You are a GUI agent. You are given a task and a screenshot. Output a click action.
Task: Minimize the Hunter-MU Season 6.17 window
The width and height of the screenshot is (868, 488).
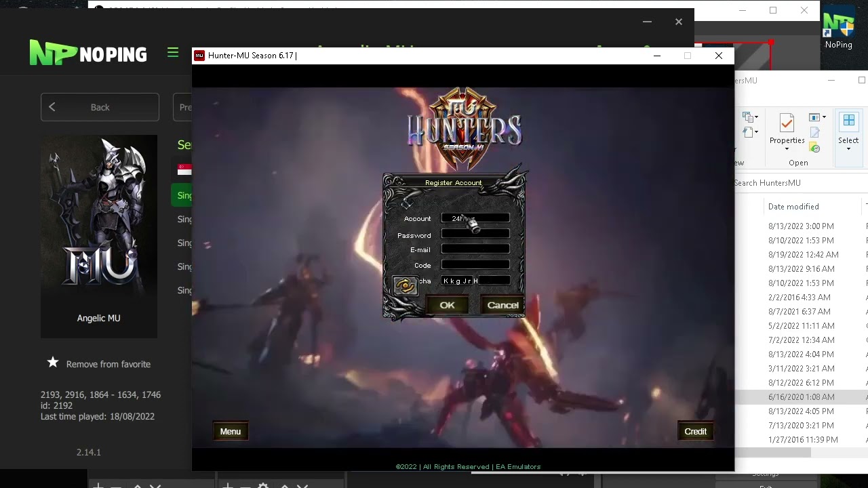[656, 56]
